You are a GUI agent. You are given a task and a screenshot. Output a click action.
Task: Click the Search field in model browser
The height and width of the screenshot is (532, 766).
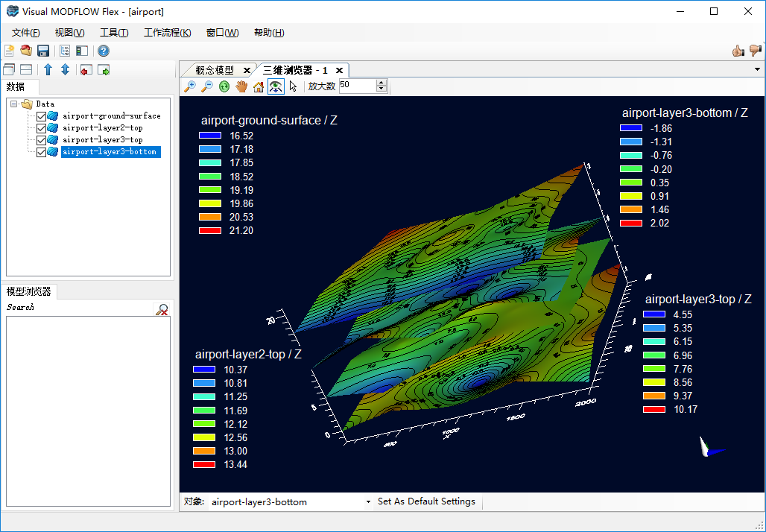(79, 308)
